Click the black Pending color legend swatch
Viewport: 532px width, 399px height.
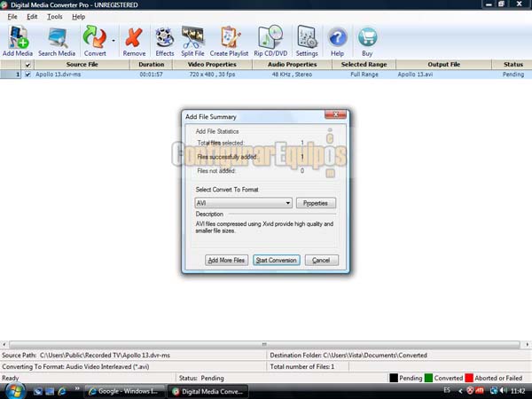[394, 378]
